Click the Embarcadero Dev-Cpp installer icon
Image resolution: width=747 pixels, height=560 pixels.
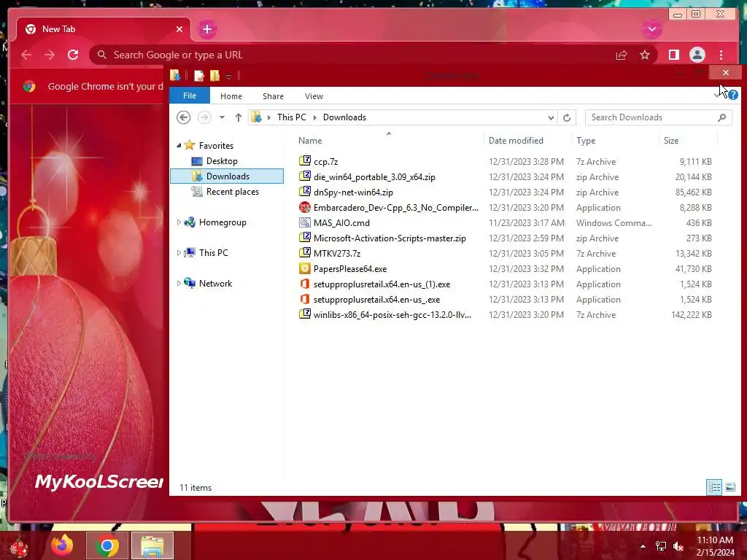point(304,207)
